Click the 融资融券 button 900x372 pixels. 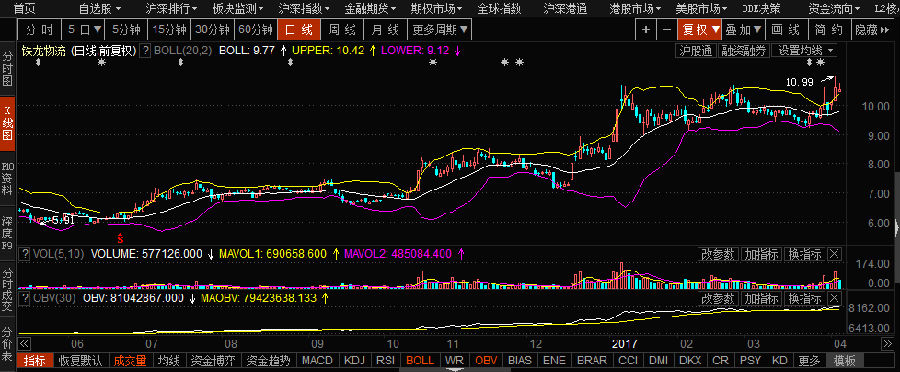tap(744, 51)
